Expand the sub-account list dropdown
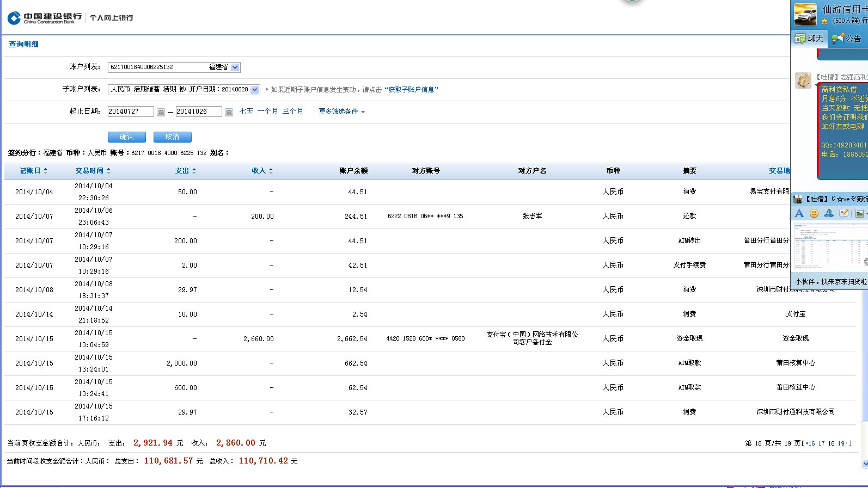 254,89
